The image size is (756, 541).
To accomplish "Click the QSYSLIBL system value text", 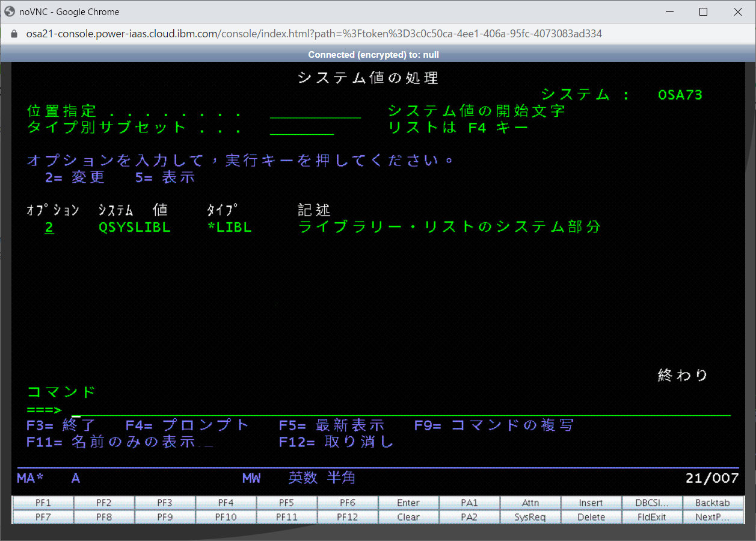I will [135, 227].
